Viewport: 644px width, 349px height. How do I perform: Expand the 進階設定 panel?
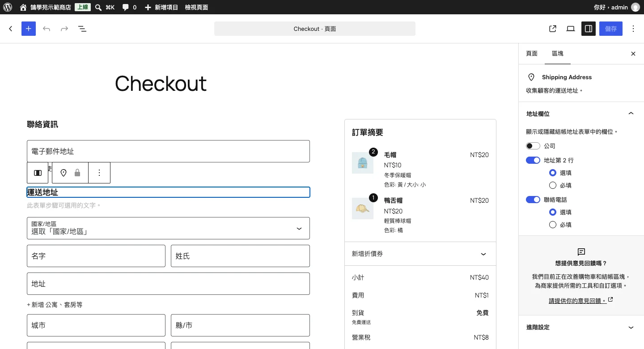pos(581,328)
